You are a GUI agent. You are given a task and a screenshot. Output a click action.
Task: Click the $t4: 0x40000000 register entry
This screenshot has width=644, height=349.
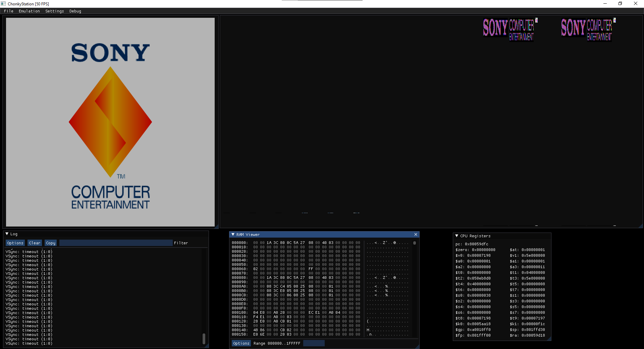(x=473, y=284)
